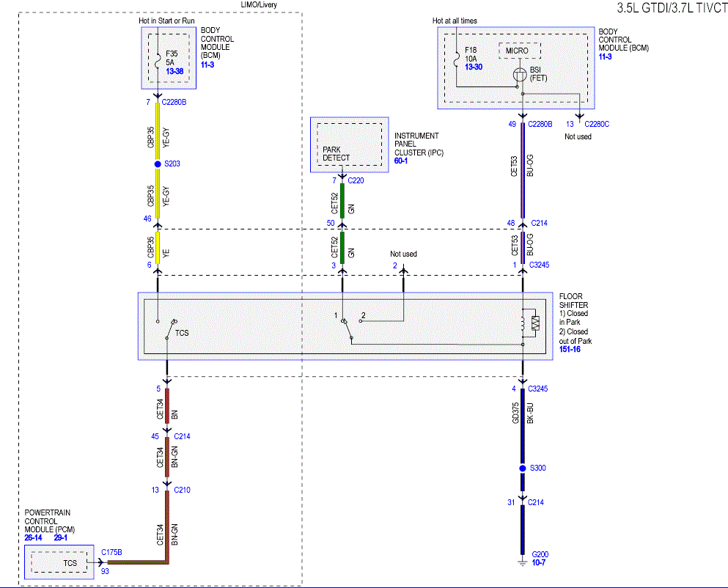Click the F18 10A fuse symbol
The width and height of the screenshot is (728, 588).
tap(456, 58)
